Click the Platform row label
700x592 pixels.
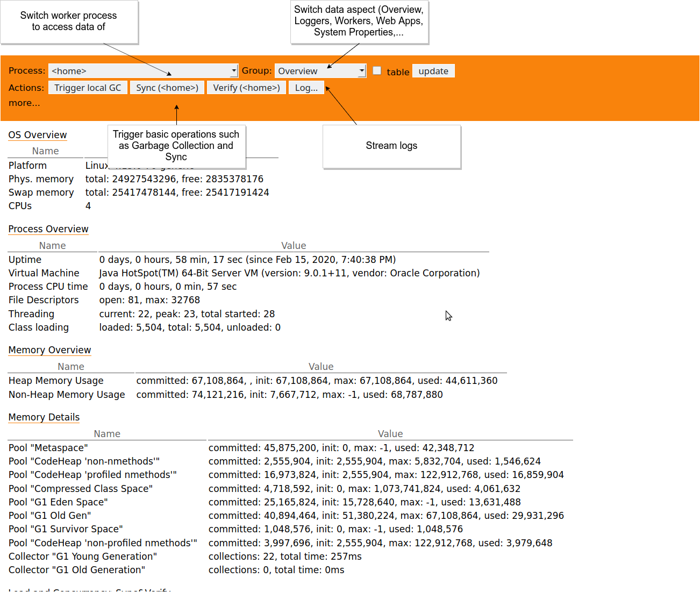point(27,166)
